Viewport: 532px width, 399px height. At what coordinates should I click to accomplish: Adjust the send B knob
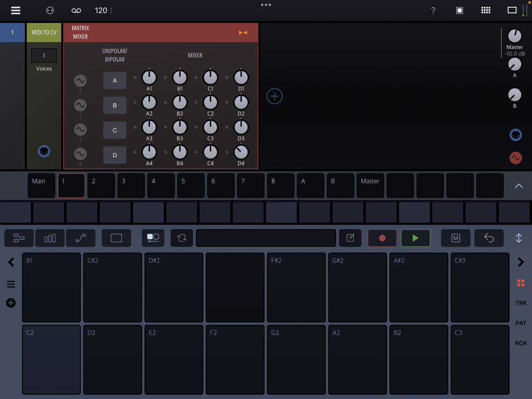(515, 95)
